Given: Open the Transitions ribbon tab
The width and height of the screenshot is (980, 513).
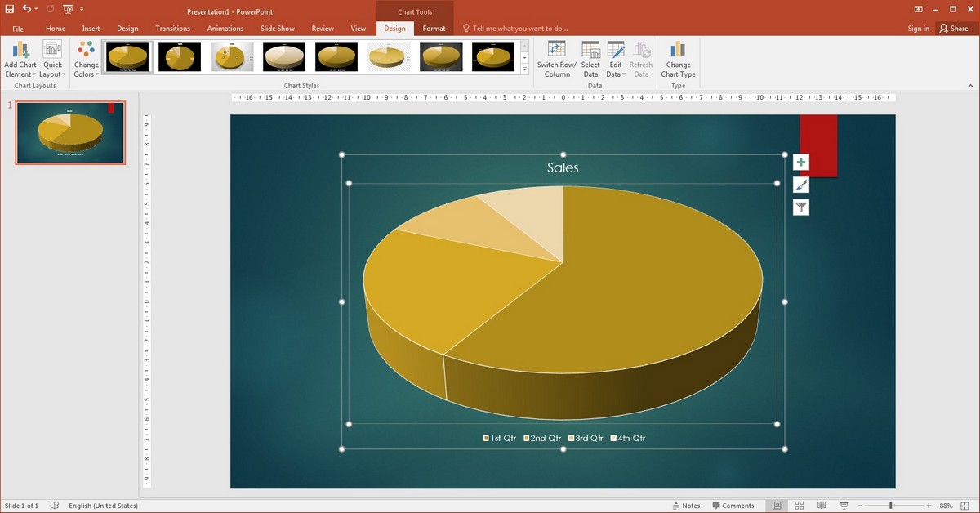Looking at the screenshot, I should coord(172,27).
